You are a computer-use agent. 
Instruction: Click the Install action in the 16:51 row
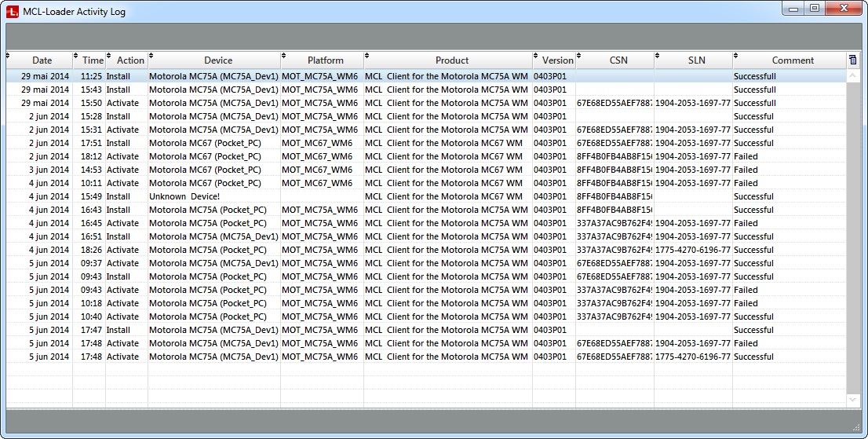(119, 236)
